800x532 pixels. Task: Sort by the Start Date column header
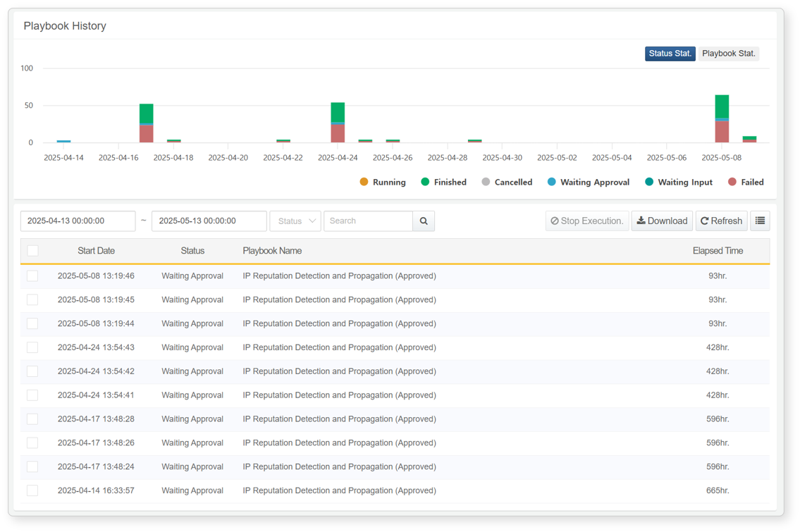[x=96, y=250]
